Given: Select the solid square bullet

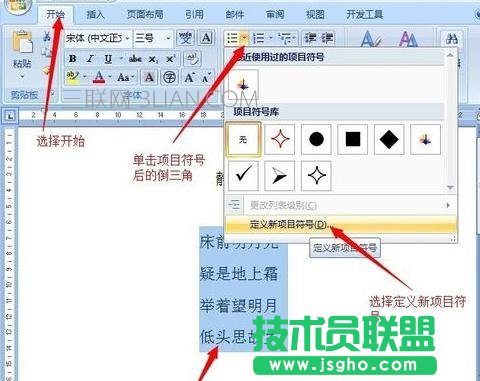Looking at the screenshot, I should [x=353, y=139].
